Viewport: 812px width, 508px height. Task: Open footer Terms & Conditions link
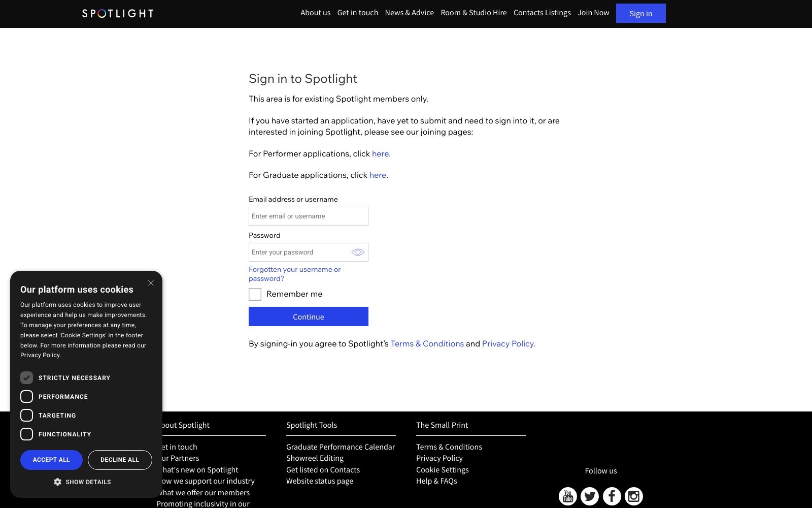[x=449, y=447]
